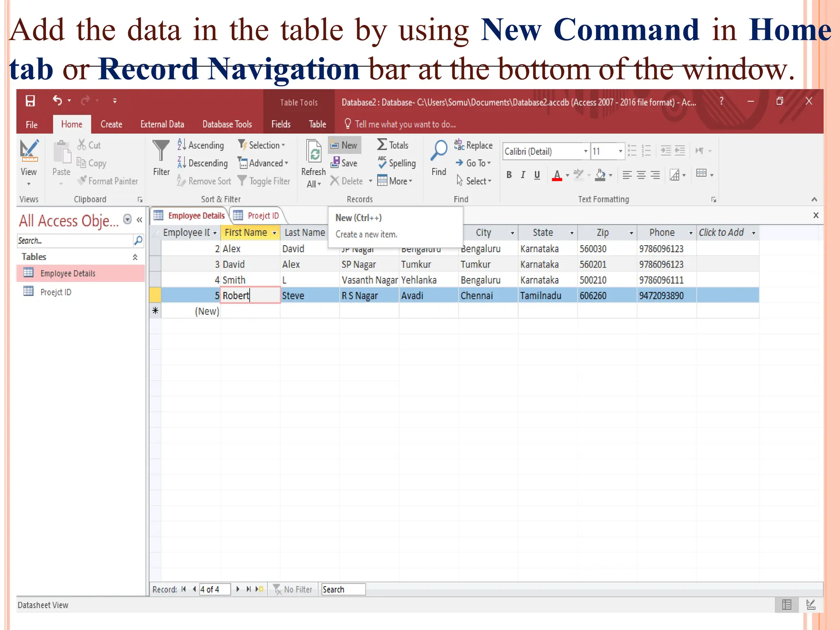Apply background fill color bucket
Image resolution: width=840 pixels, height=630 pixels.
click(600, 175)
